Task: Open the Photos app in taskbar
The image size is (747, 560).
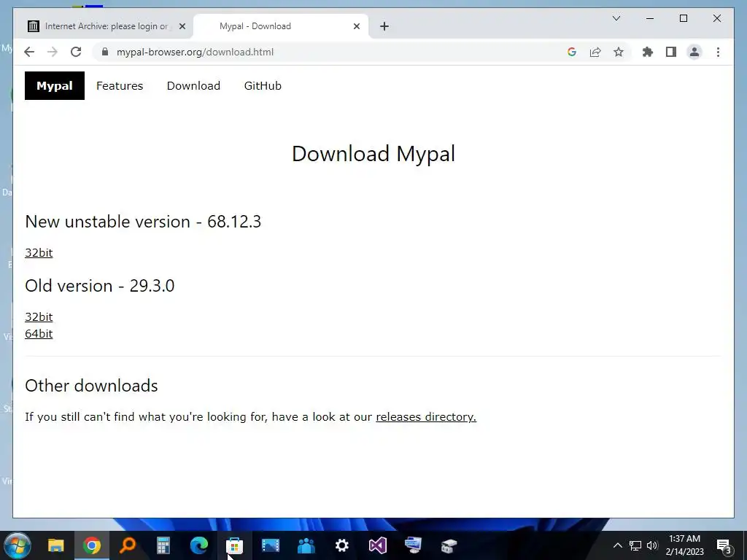Action: [270, 545]
